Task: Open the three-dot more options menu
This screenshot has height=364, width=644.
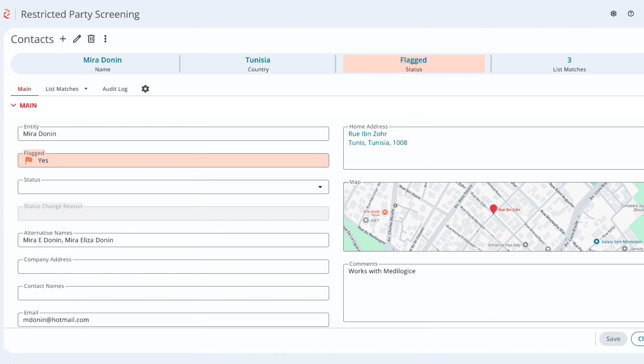Action: (x=105, y=39)
